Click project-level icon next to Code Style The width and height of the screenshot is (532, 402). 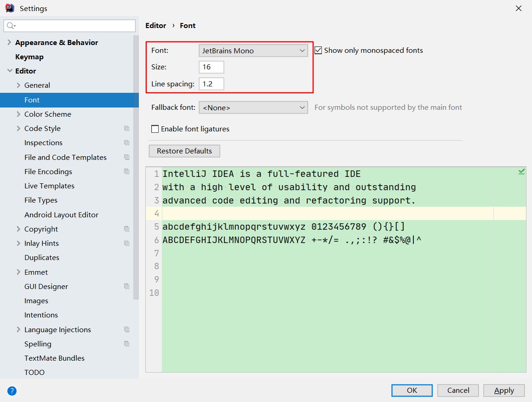[x=127, y=129]
